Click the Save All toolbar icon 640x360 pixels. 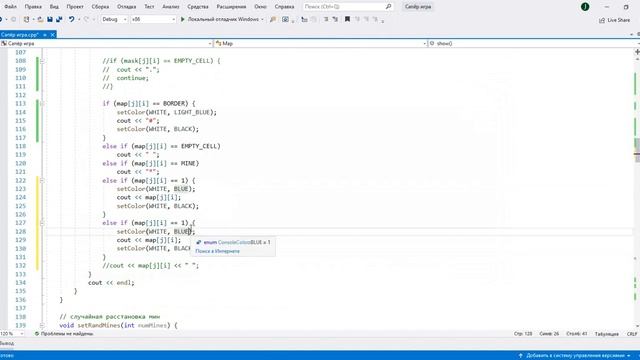(x=59, y=19)
